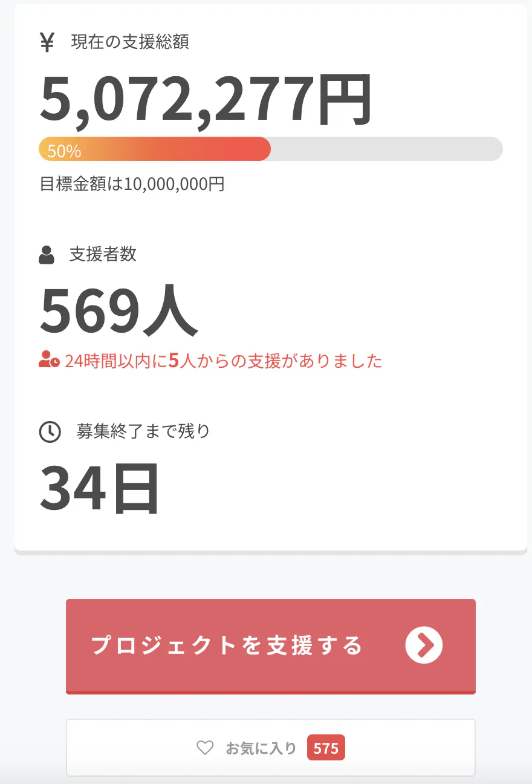Click the clock icon beside 募集終了まで残り
532x784 pixels.
[x=50, y=432]
